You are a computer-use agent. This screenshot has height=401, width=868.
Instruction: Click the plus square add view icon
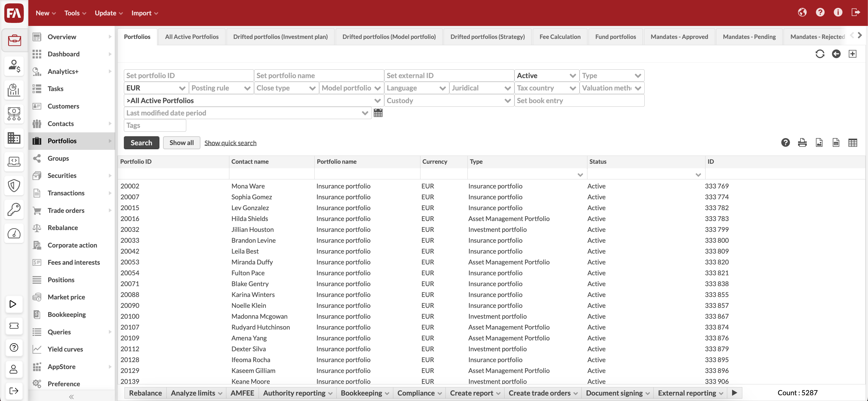pos(853,54)
